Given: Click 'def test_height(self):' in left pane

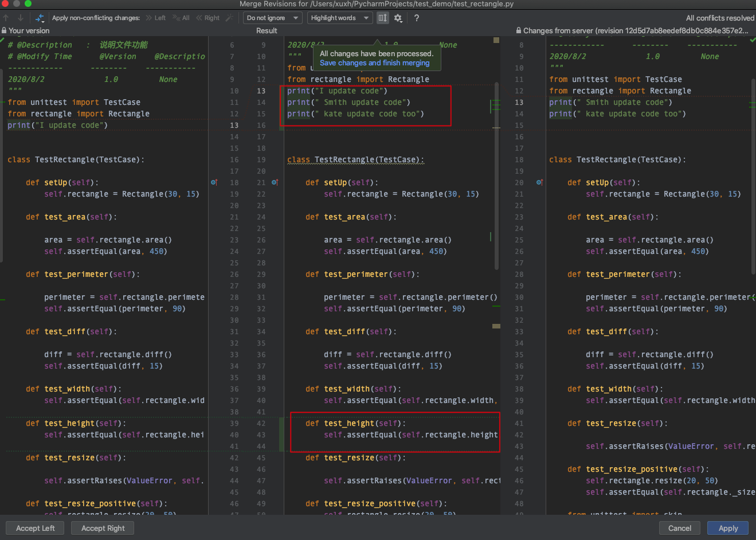Looking at the screenshot, I should [x=76, y=423].
